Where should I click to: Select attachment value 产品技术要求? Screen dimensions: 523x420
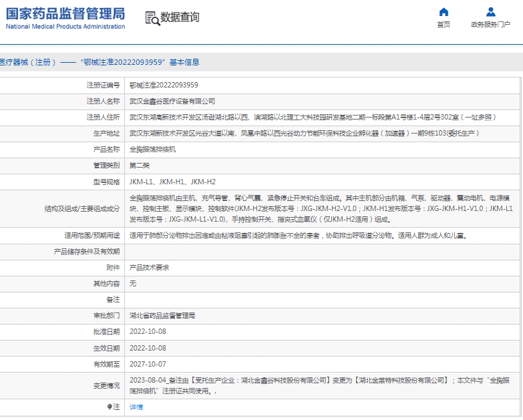[x=149, y=268]
